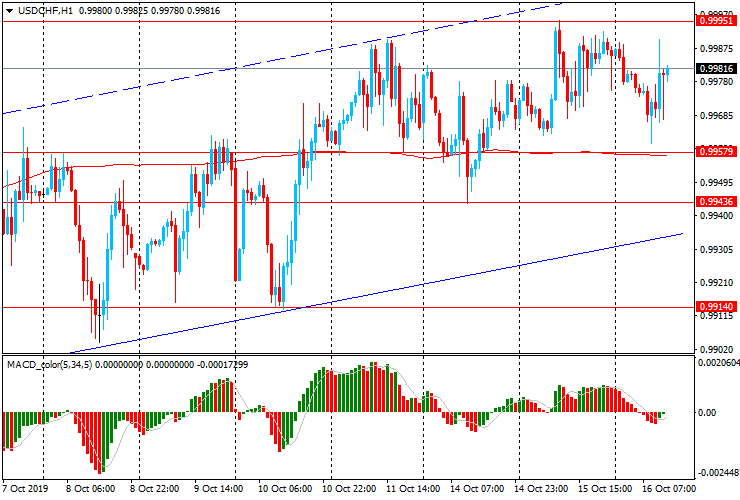
Task: Click the 0.99115 price scale value
Action: (717, 316)
